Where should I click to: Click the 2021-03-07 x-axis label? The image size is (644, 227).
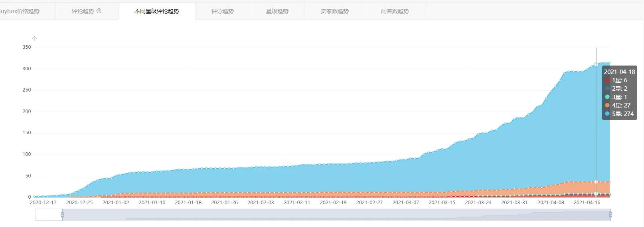[406, 203]
